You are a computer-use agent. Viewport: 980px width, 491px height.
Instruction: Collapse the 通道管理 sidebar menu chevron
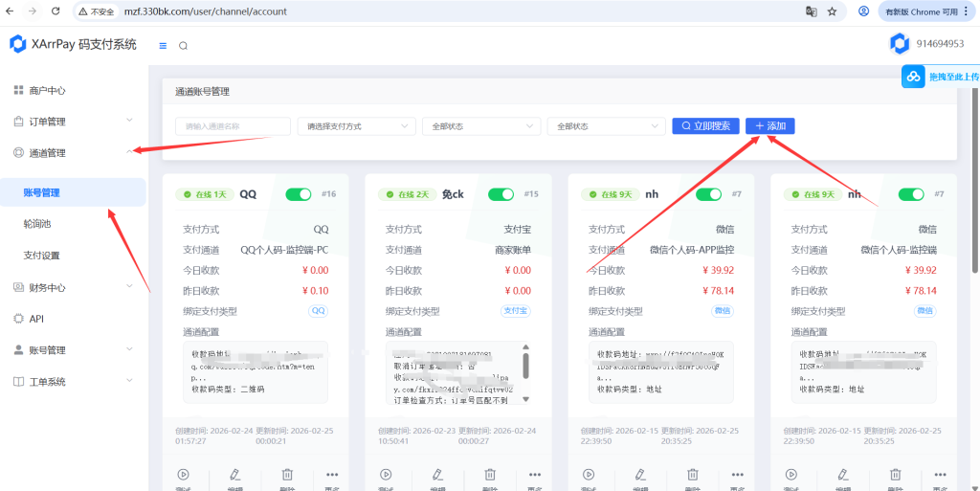pos(129,151)
